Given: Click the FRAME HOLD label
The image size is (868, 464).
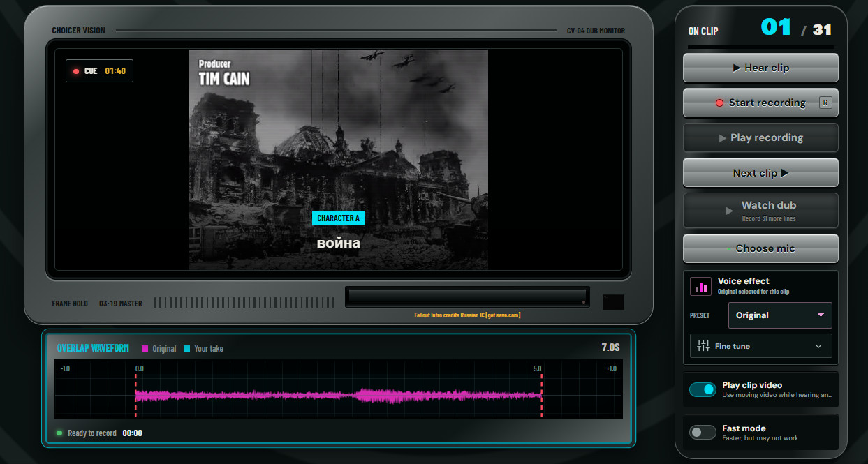Looking at the screenshot, I should (x=70, y=304).
